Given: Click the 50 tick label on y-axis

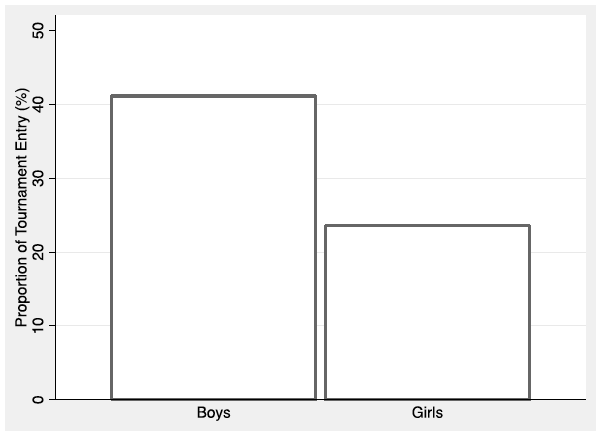Looking at the screenshot, I should [38, 31].
